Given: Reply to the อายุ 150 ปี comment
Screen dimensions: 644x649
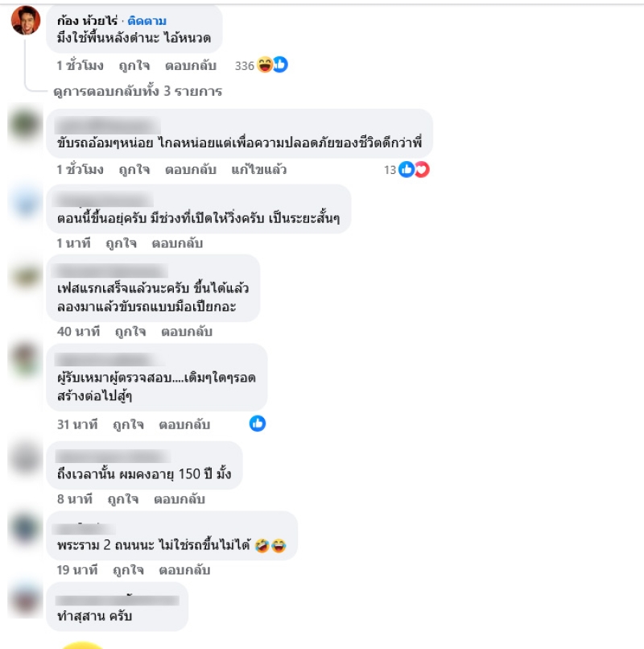Looking at the screenshot, I should click(x=180, y=499).
